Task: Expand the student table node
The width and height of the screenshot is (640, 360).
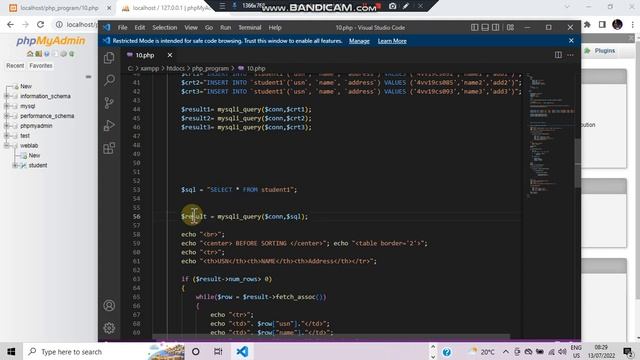Action: click(x=15, y=165)
